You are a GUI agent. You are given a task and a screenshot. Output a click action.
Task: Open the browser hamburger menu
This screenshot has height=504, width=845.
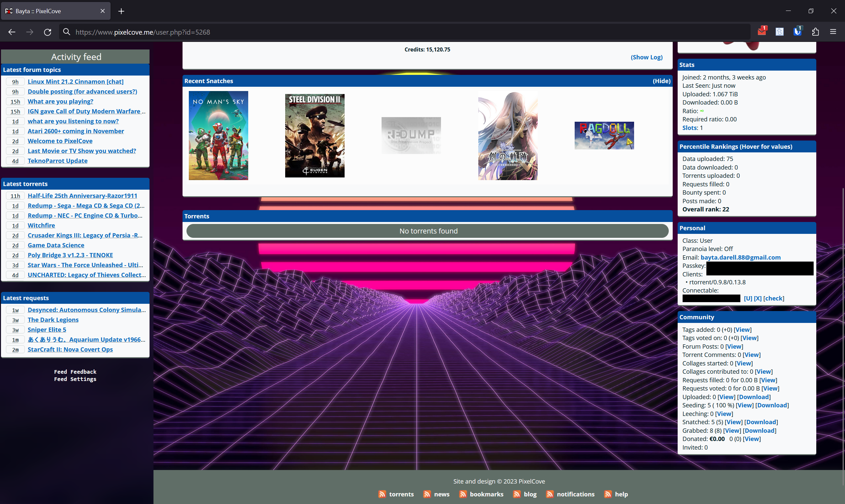[833, 32]
